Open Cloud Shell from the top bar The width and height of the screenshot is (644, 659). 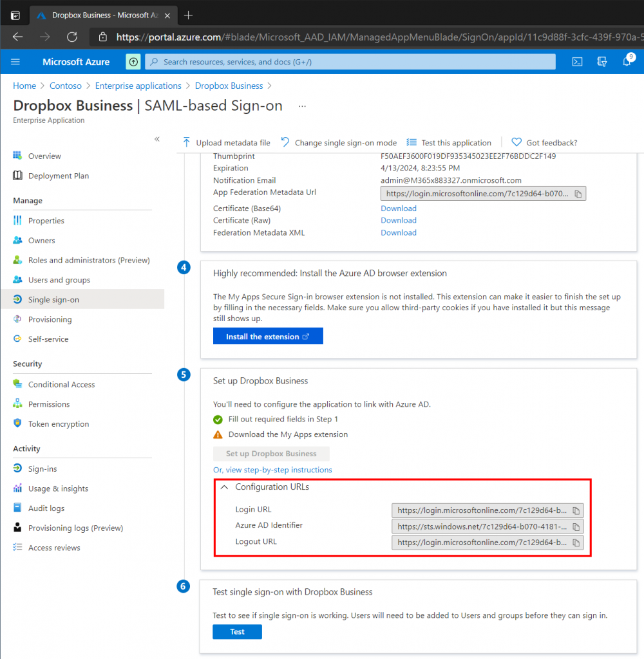point(577,62)
